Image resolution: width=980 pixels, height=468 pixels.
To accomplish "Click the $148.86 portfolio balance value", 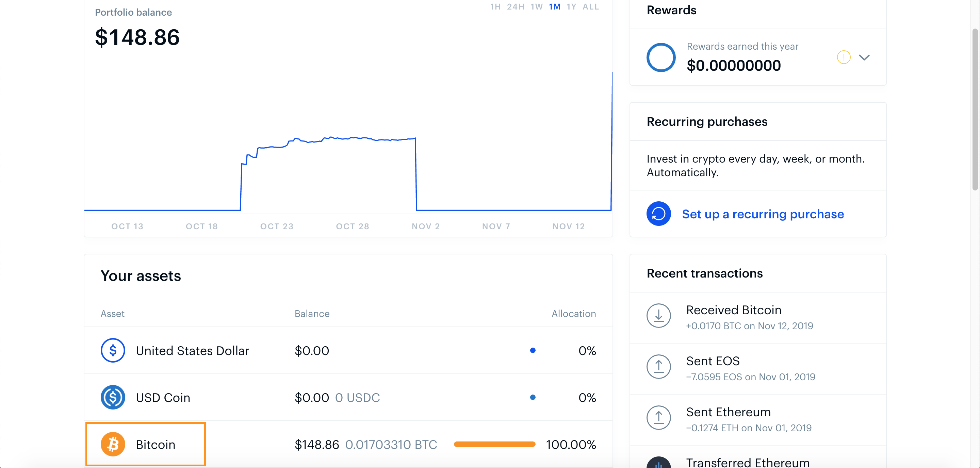I will [x=137, y=37].
